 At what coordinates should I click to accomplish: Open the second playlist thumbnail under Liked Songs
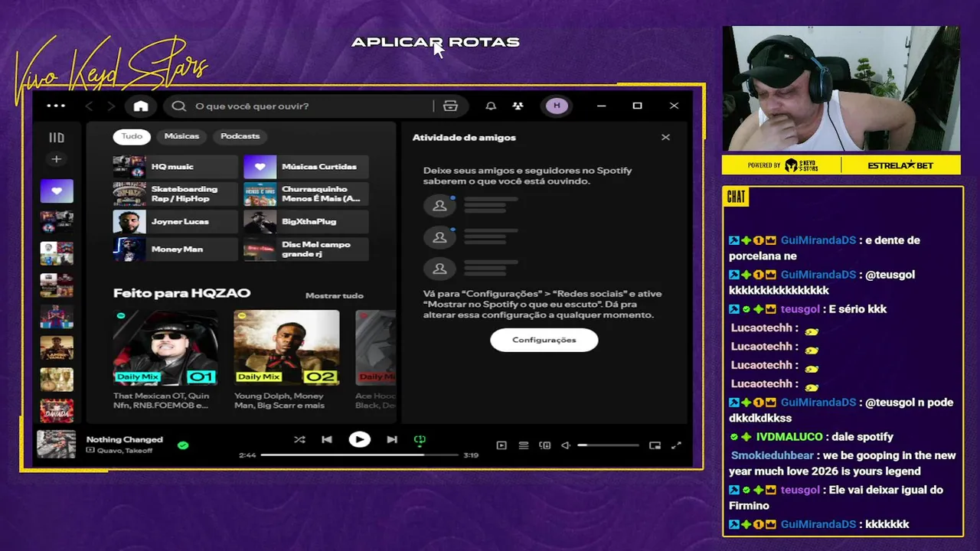point(57,222)
